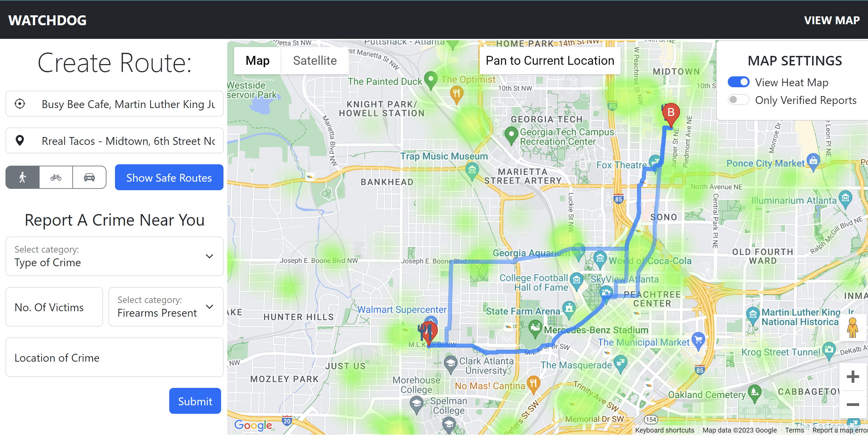Viewport: 868px width, 438px height.
Task: Open VIEW MAP navigation link
Action: [x=831, y=20]
